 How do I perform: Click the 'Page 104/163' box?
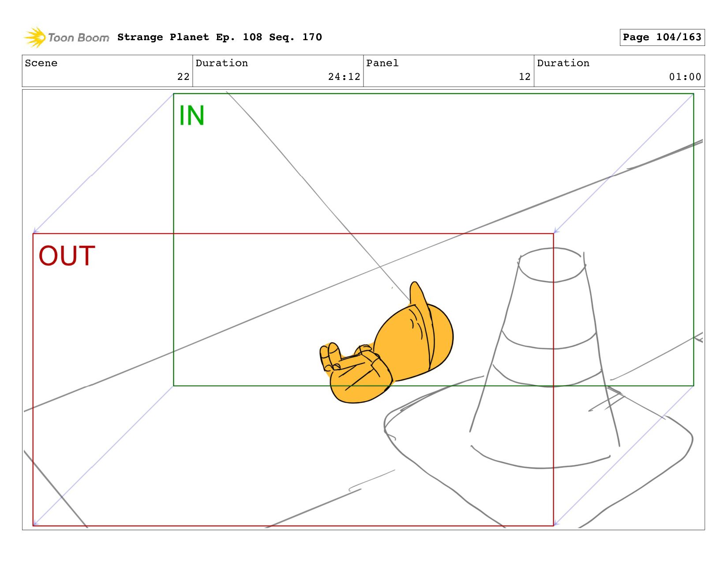[662, 37]
